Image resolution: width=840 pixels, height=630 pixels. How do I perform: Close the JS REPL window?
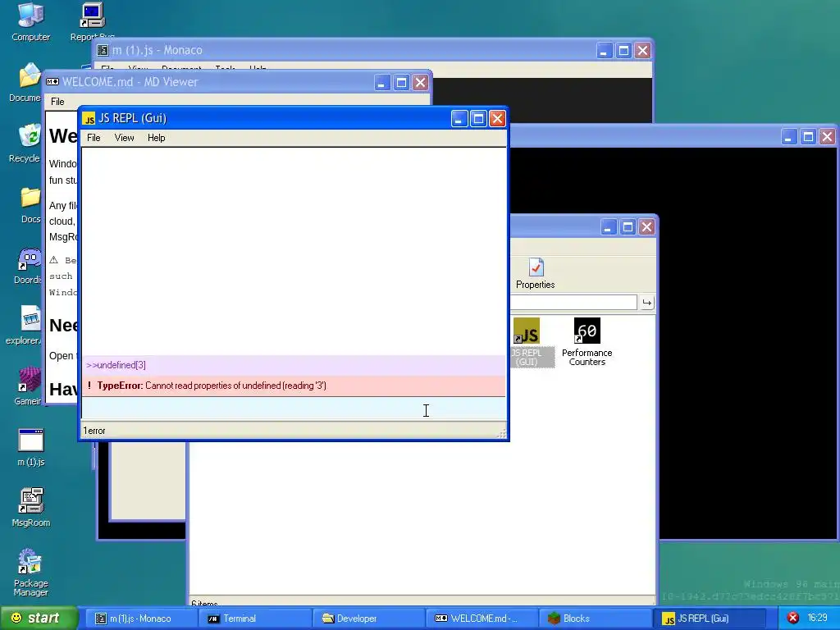tap(497, 118)
